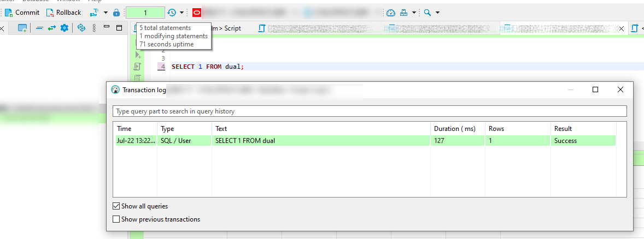Click the green pending statements counter
This screenshot has height=239, width=644.
145,13
